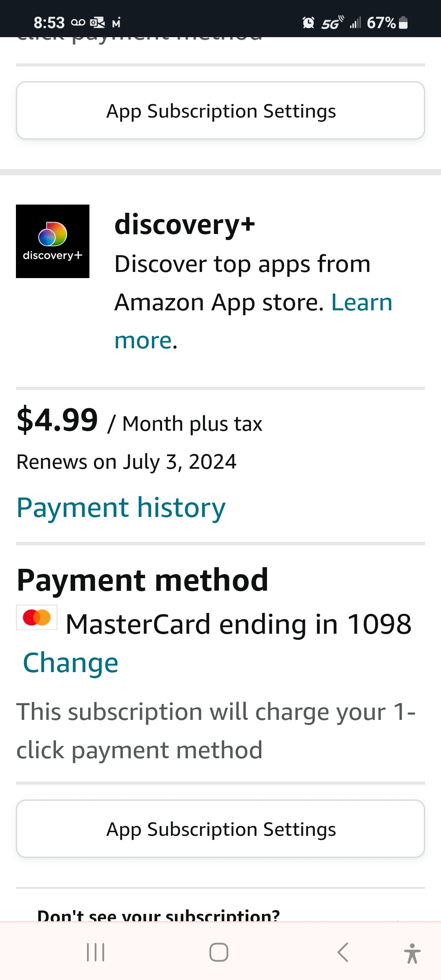
Task: Expand "Don't see your subscription?" section
Action: pyautogui.click(x=158, y=915)
